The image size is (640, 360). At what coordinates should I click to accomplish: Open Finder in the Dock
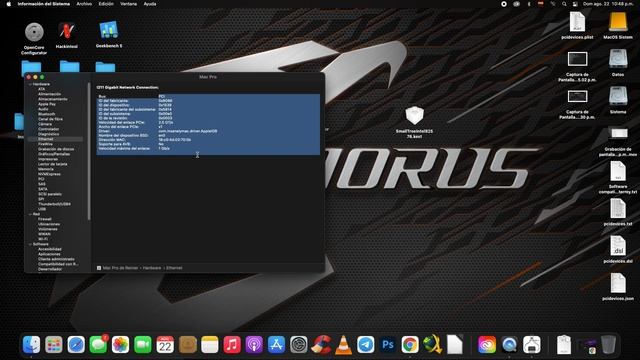[31, 345]
